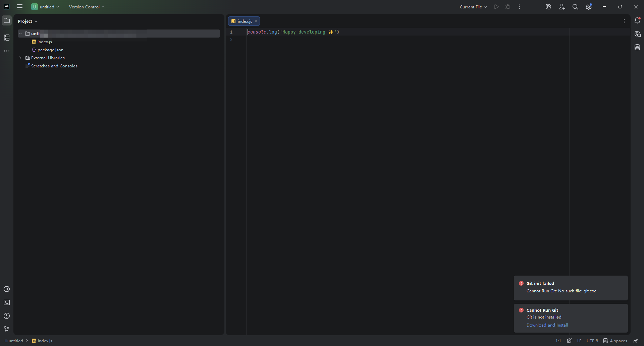
Task: Collapse the untitled project root folder
Action: (x=20, y=33)
